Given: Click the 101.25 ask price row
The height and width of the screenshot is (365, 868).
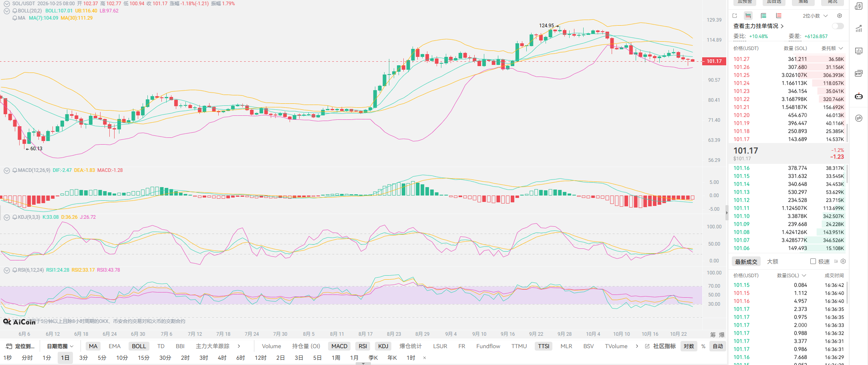Looking at the screenshot, I should (788, 75).
